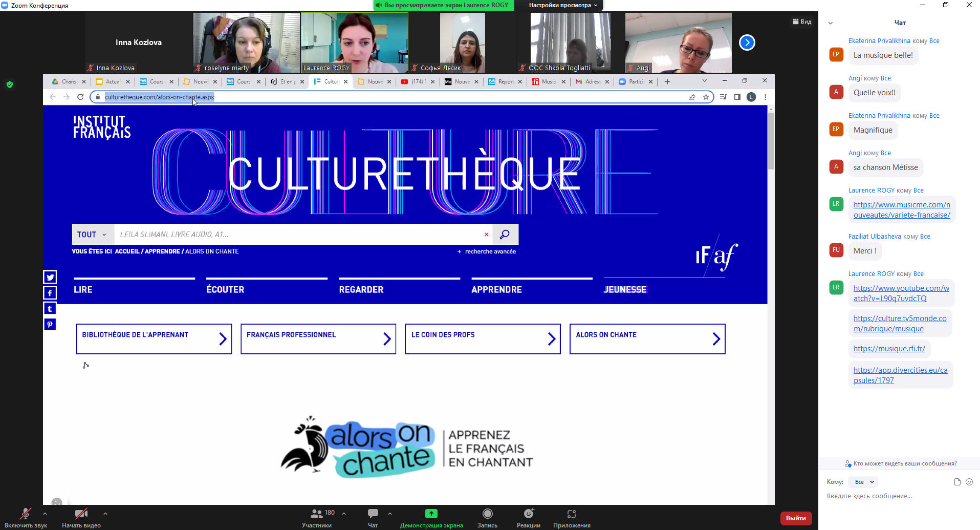The height and width of the screenshot is (530, 980).
Task: Clear search with red x
Action: pyautogui.click(x=486, y=235)
